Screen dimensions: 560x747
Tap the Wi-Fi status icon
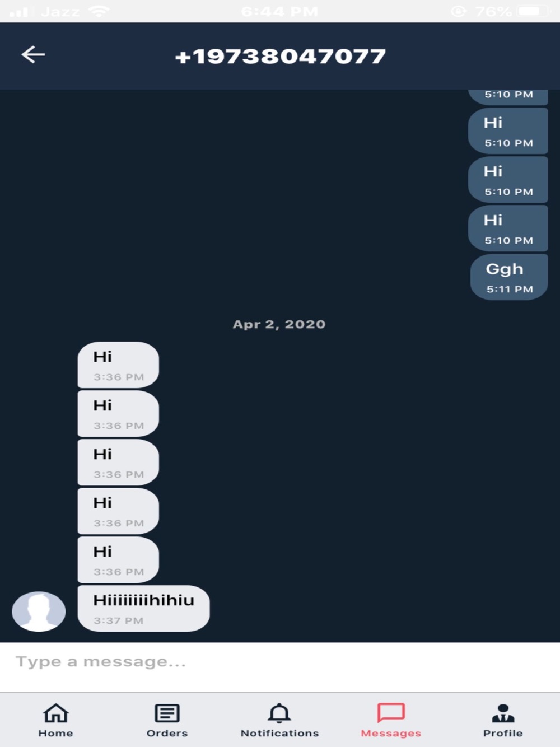[x=99, y=11]
